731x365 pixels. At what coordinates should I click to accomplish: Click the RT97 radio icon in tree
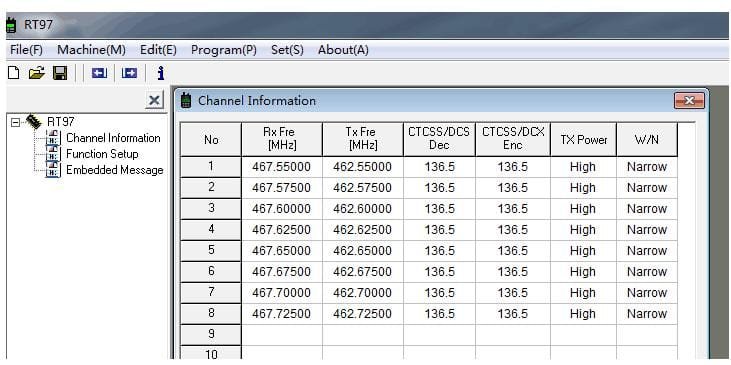pyautogui.click(x=34, y=121)
